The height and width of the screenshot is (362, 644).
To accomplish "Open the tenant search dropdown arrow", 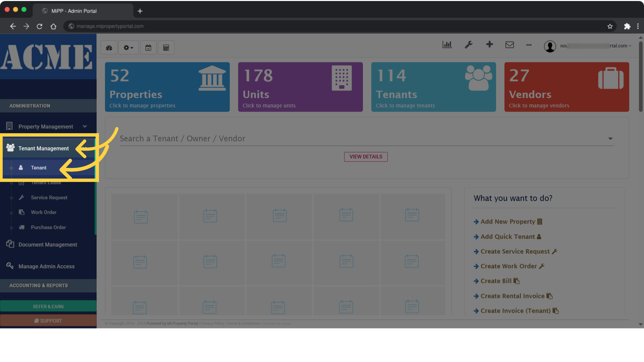I will (610, 138).
